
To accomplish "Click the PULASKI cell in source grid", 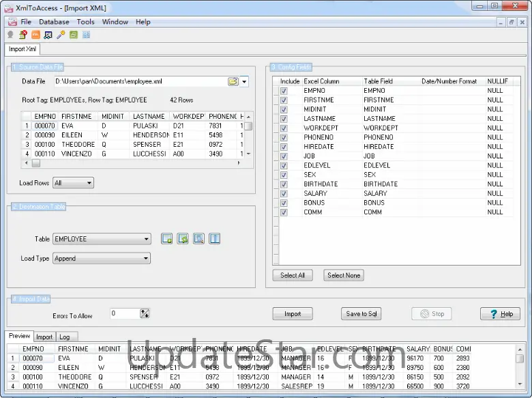I will tap(150, 126).
